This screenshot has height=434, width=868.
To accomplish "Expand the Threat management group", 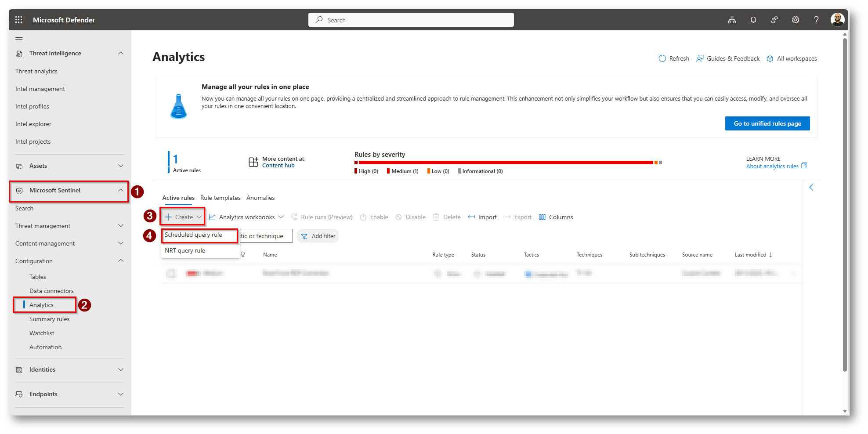I will coord(121,226).
